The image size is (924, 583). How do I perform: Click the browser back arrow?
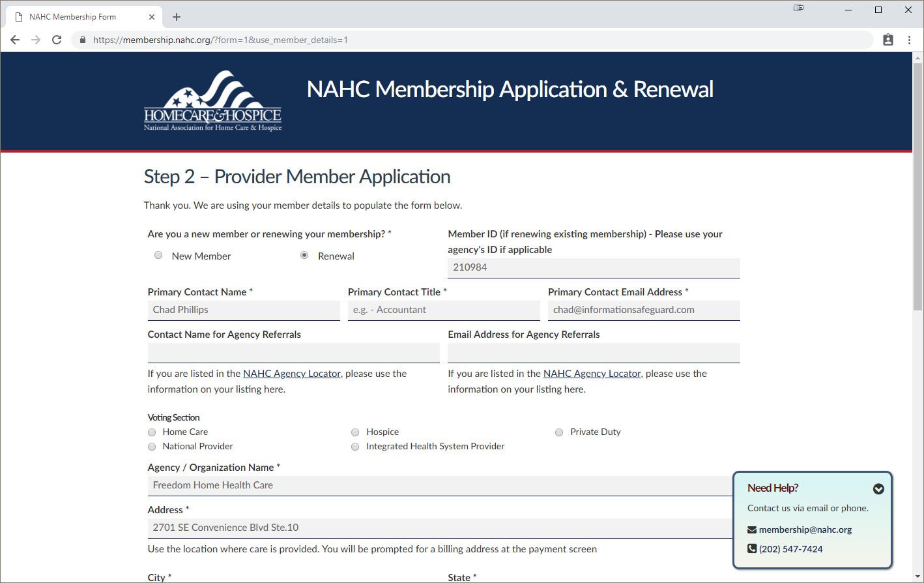(15, 40)
